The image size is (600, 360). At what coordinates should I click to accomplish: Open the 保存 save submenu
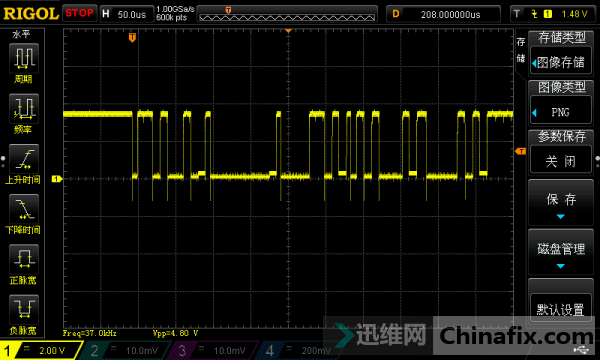561,203
